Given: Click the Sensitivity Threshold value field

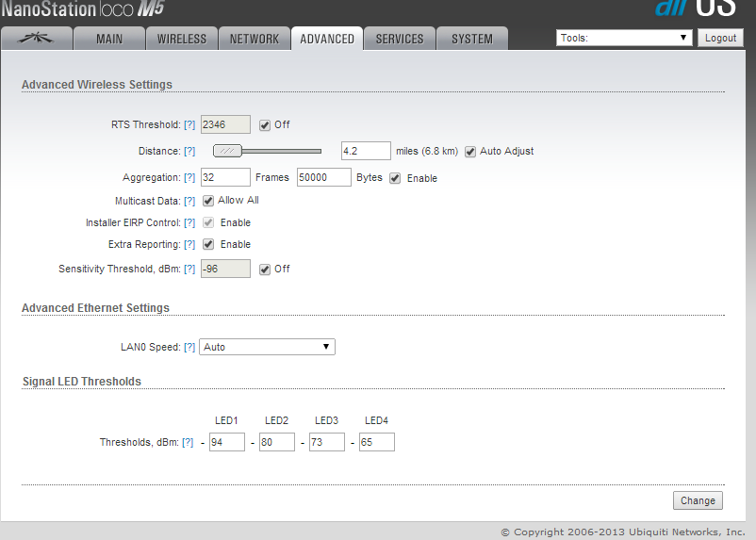Looking at the screenshot, I should click(x=225, y=269).
